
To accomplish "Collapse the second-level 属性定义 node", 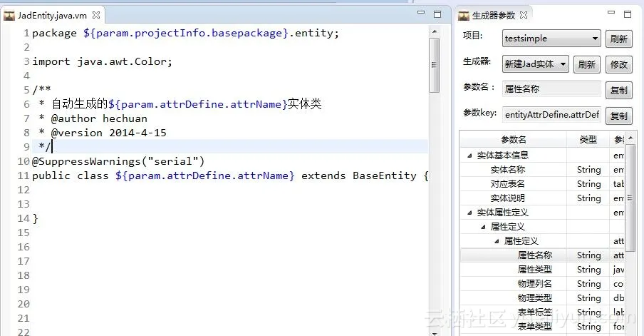I will 483,227.
